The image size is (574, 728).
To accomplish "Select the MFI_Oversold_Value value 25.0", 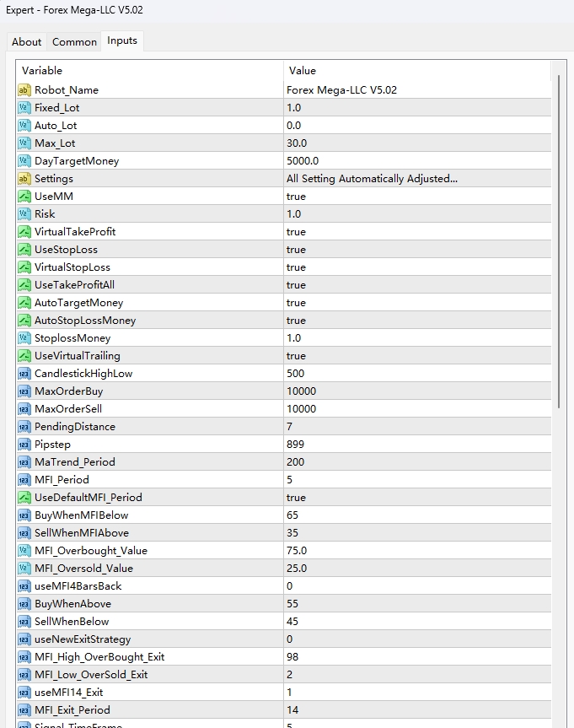I will (297, 569).
